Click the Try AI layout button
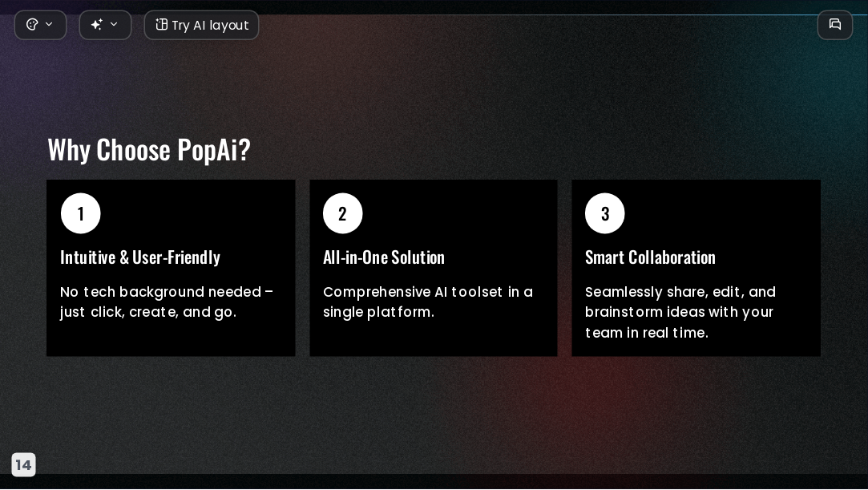This screenshot has width=868, height=490. [201, 25]
